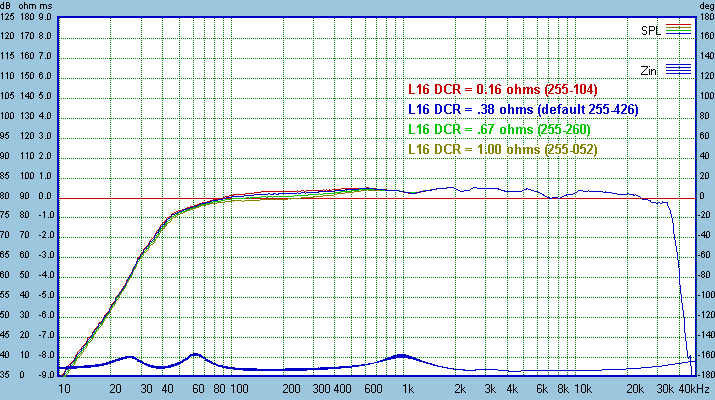Click the SPL legend line swatch
This screenshot has width=715, height=400.
click(x=679, y=30)
